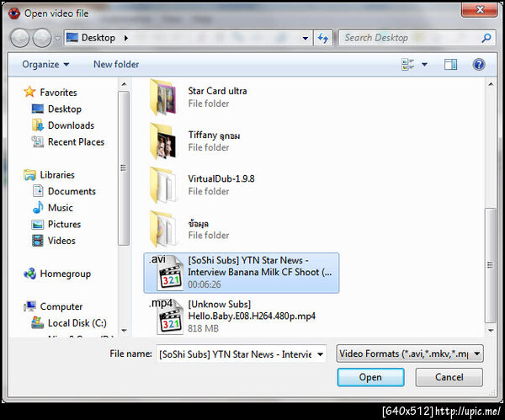Select the SoShi Subs .avi file icon
The width and height of the screenshot is (505, 420).
[167, 273]
